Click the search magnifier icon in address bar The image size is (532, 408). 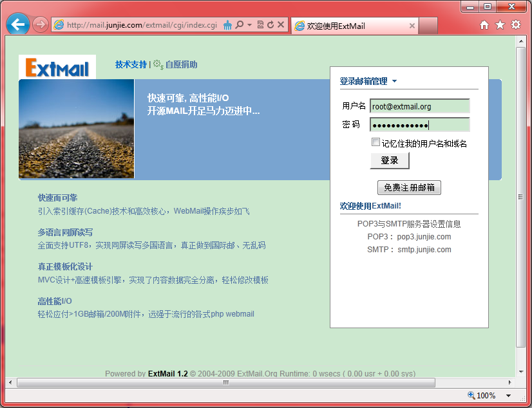coord(239,24)
